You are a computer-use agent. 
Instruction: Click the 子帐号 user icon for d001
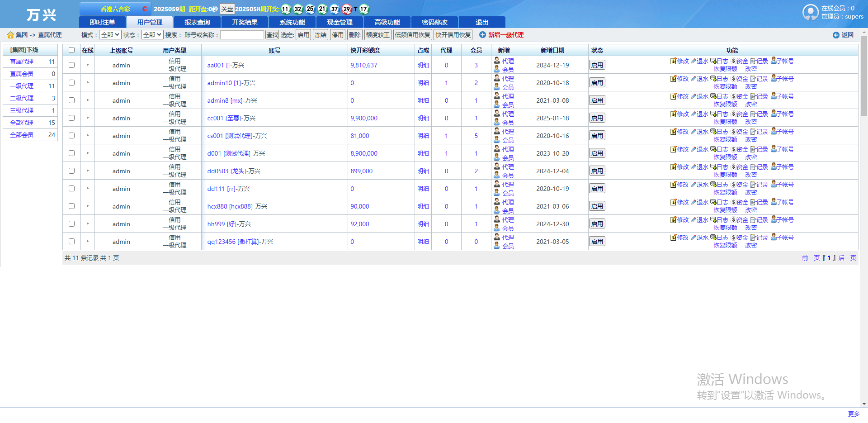click(774, 149)
